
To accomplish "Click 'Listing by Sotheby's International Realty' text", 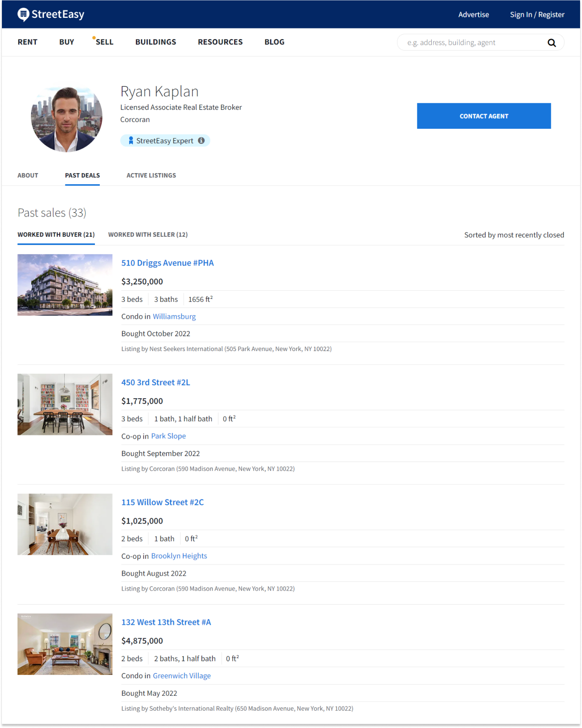I will click(x=177, y=709).
